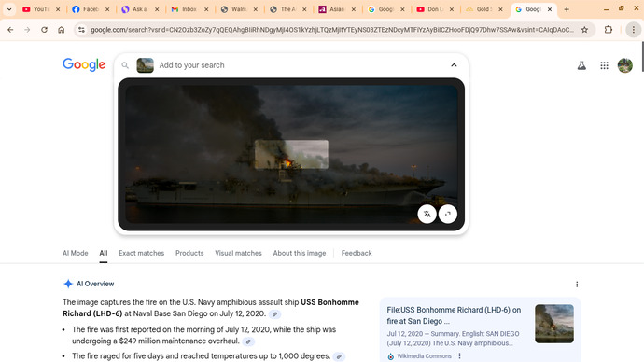Click link icon after maintenance overhaul bullet
644x362 pixels.
point(248,341)
